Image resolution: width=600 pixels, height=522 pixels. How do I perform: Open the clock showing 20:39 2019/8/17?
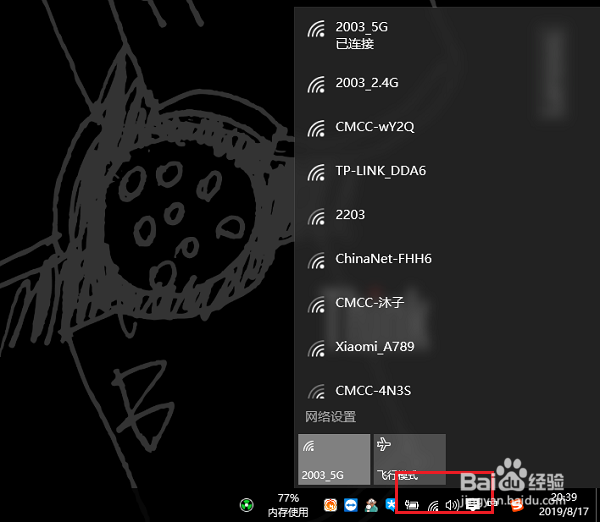[564, 504]
